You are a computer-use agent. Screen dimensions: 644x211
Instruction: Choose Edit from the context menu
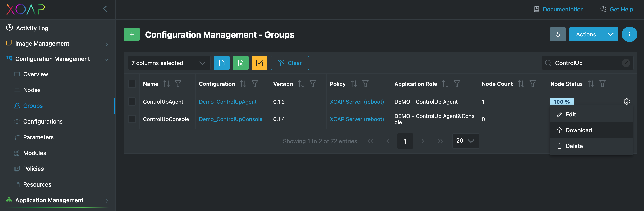pos(591,114)
